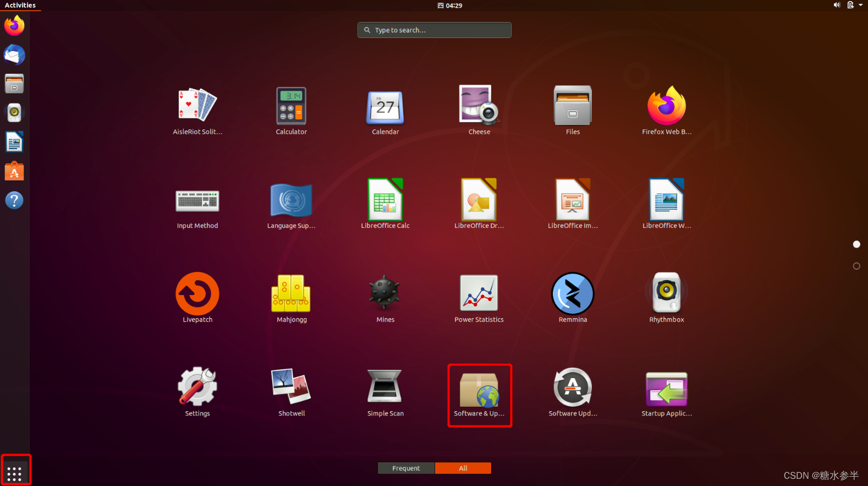Image resolution: width=868 pixels, height=486 pixels.
Task: Launch the Calculator app
Action: [292, 110]
